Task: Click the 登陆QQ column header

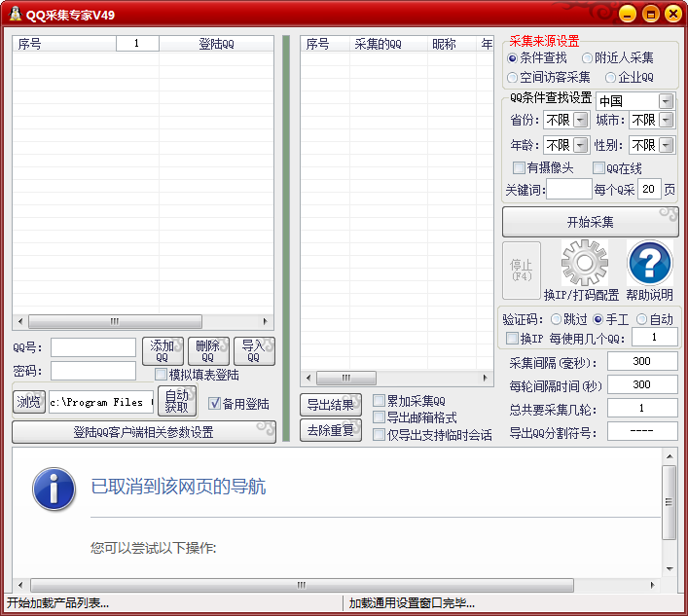Action: 216,44
